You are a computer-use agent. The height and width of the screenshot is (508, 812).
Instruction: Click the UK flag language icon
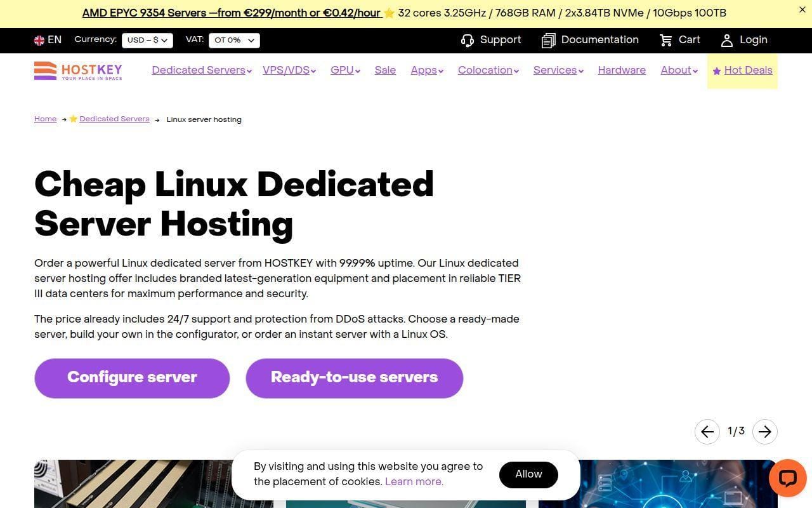[39, 40]
